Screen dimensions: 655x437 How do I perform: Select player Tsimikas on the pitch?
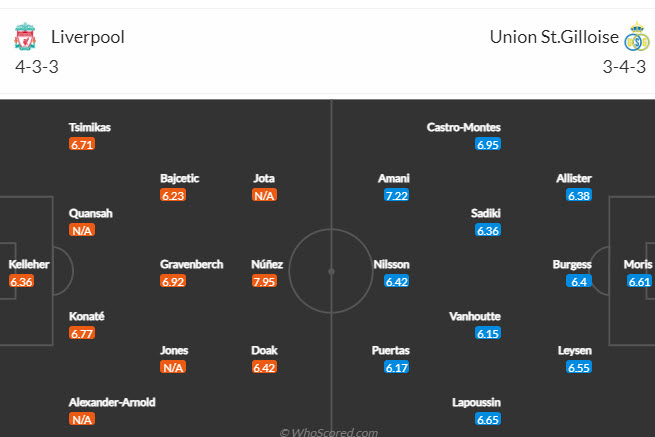pos(89,127)
